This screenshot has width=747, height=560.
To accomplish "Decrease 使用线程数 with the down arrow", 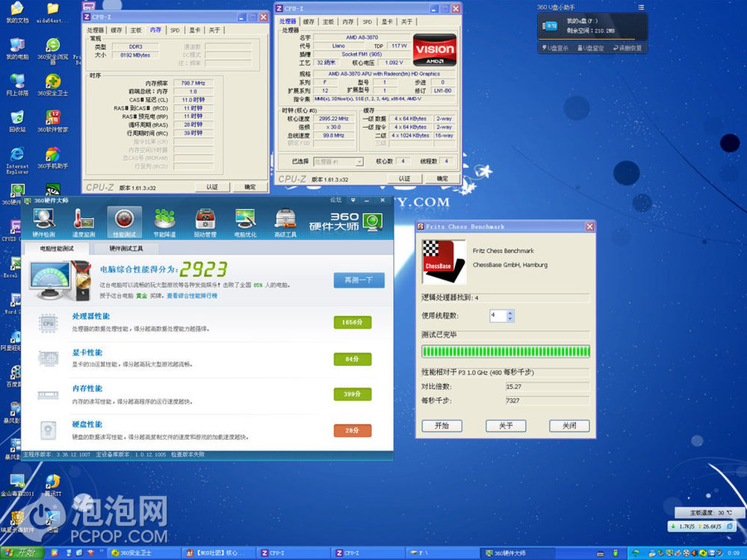I will pyautogui.click(x=510, y=318).
